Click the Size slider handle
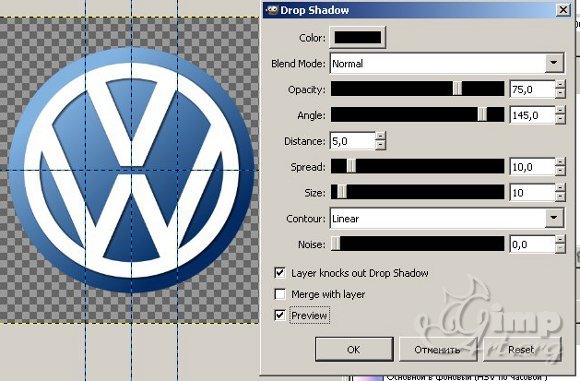Image resolution: width=580 pixels, height=381 pixels. [x=342, y=192]
